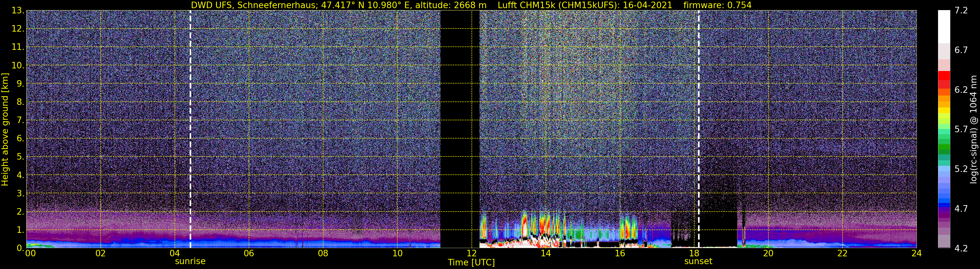Screen dimensions: 980x269
Task: Click the colorbar tick value 6.7
Action: click(961, 50)
